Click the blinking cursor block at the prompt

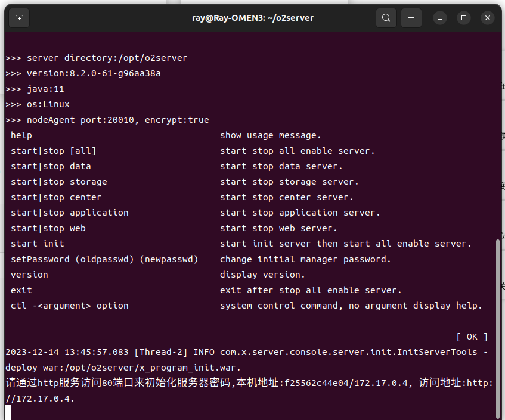[8, 412]
